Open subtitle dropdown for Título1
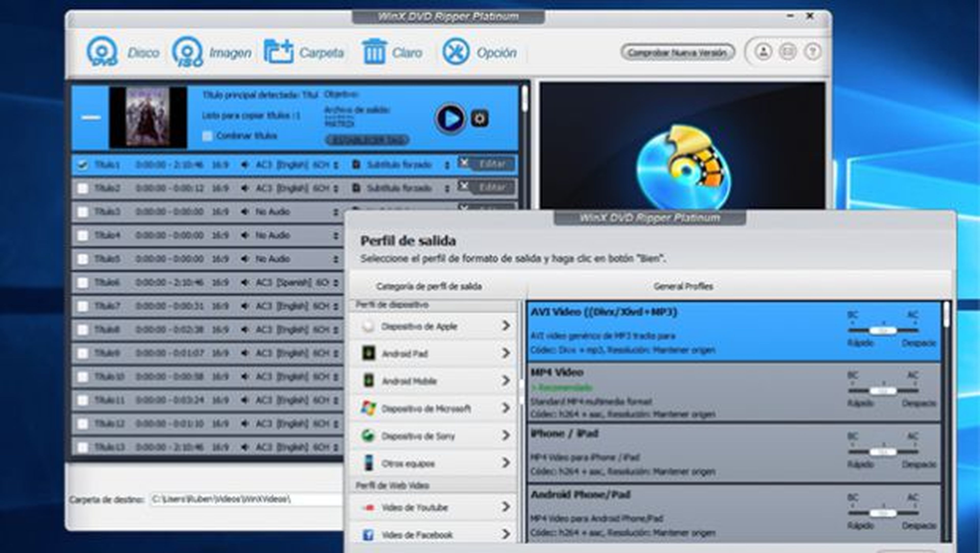The width and height of the screenshot is (980, 553). [447, 165]
